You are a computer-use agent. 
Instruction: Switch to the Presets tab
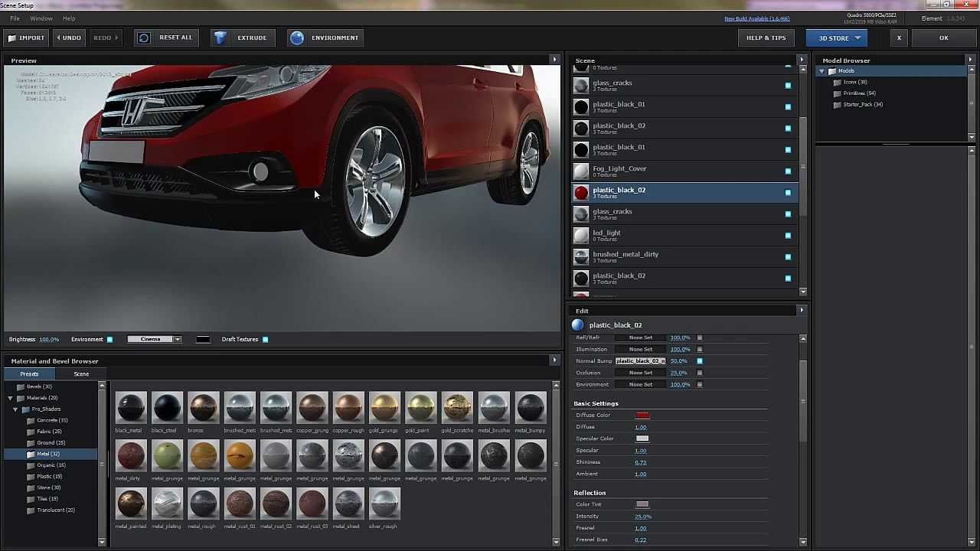pyautogui.click(x=29, y=374)
